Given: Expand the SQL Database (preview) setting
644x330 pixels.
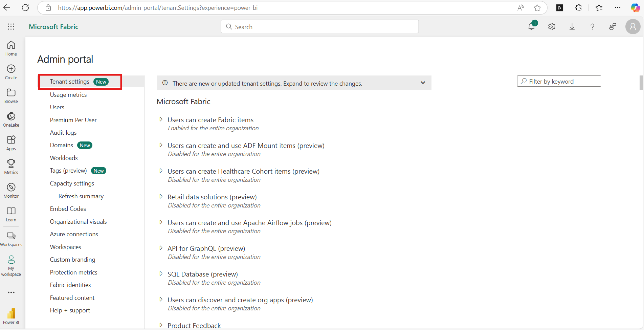Looking at the screenshot, I should coord(161,274).
